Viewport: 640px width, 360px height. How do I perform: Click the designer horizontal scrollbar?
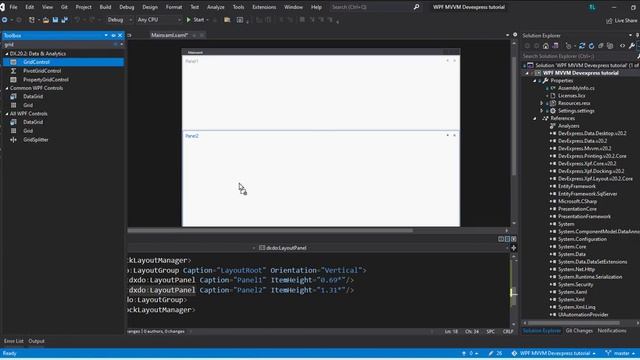270,230
